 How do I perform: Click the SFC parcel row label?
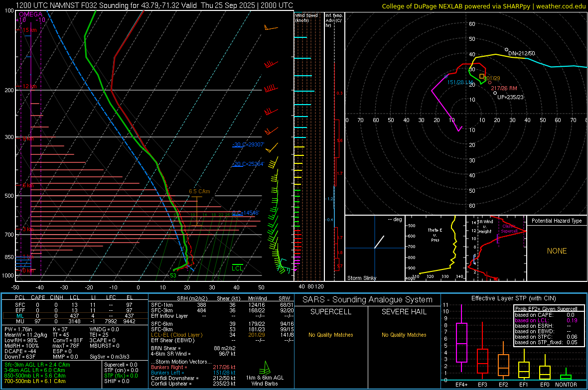[x=20, y=305]
